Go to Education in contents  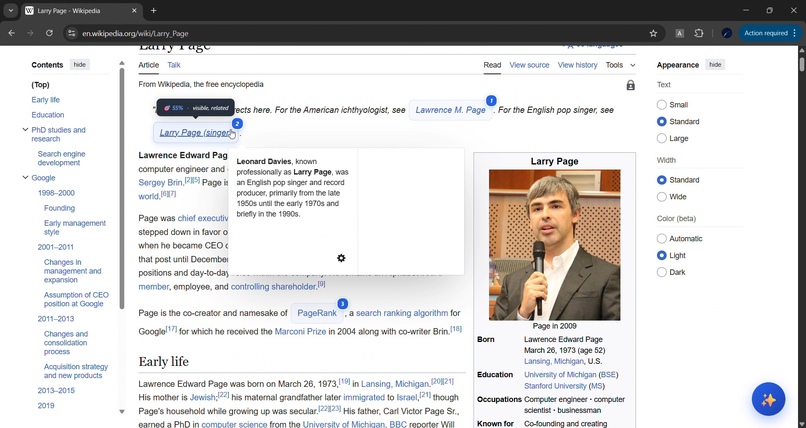48,115
